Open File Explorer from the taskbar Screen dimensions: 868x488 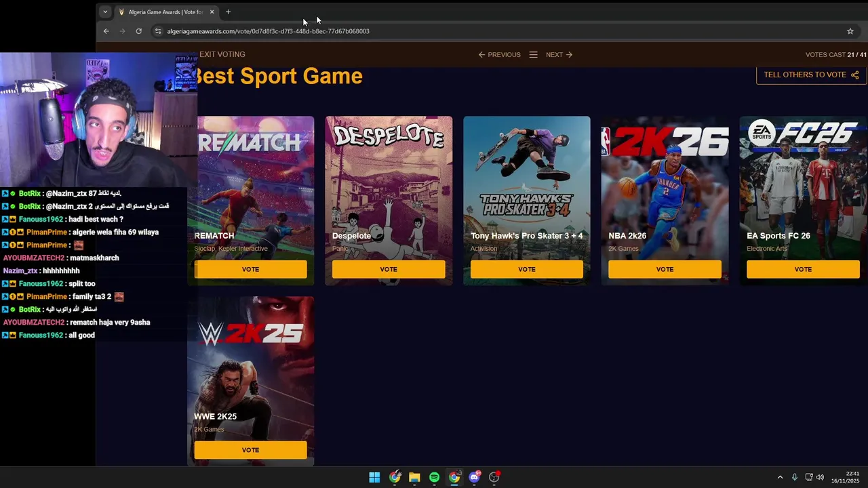pyautogui.click(x=414, y=477)
